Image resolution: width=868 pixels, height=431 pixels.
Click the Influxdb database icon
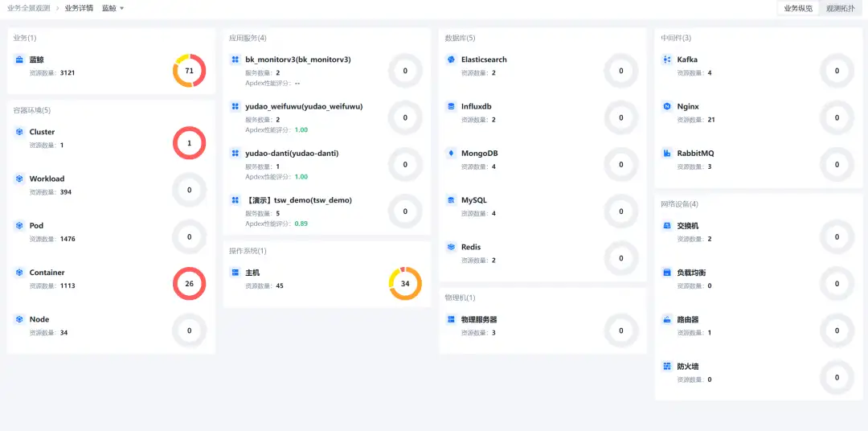[451, 106]
